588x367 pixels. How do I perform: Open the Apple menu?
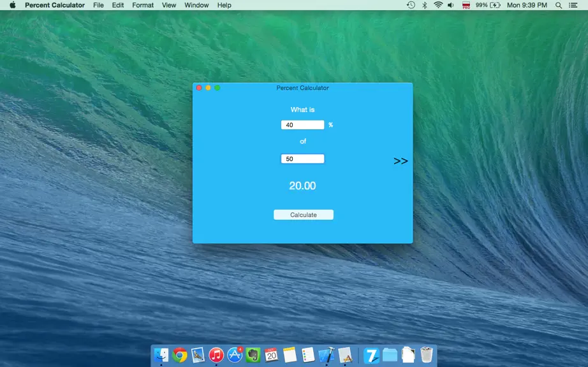coord(12,5)
